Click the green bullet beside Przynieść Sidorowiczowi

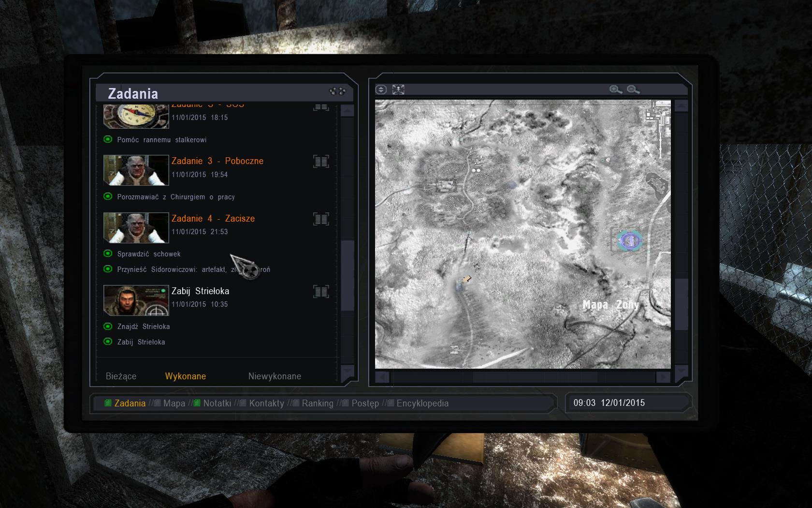pyautogui.click(x=108, y=269)
